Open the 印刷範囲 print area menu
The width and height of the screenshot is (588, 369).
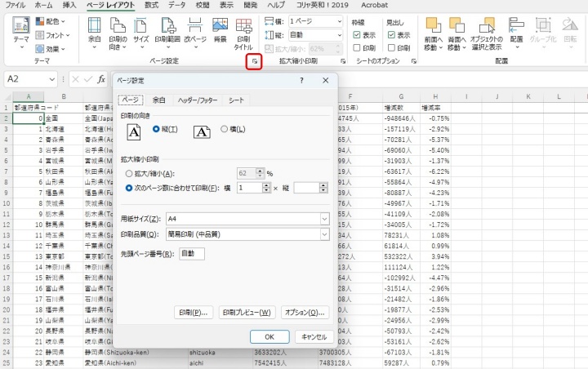coord(167,33)
